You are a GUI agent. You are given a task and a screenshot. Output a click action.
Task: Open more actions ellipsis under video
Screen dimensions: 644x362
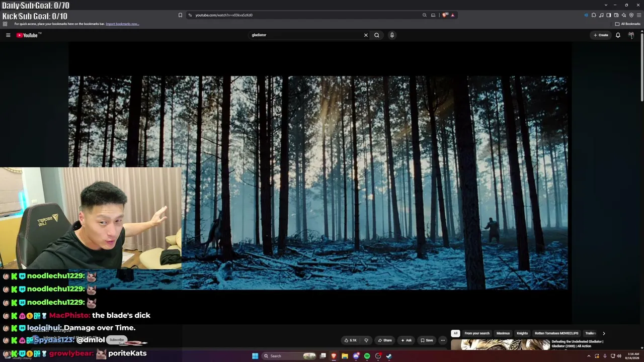click(443, 340)
